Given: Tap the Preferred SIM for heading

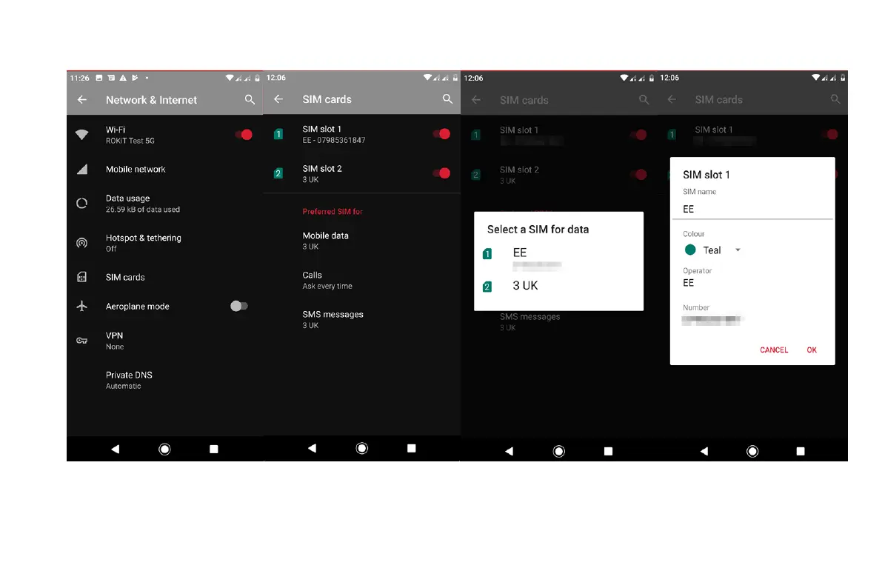Looking at the screenshot, I should coord(333,212).
